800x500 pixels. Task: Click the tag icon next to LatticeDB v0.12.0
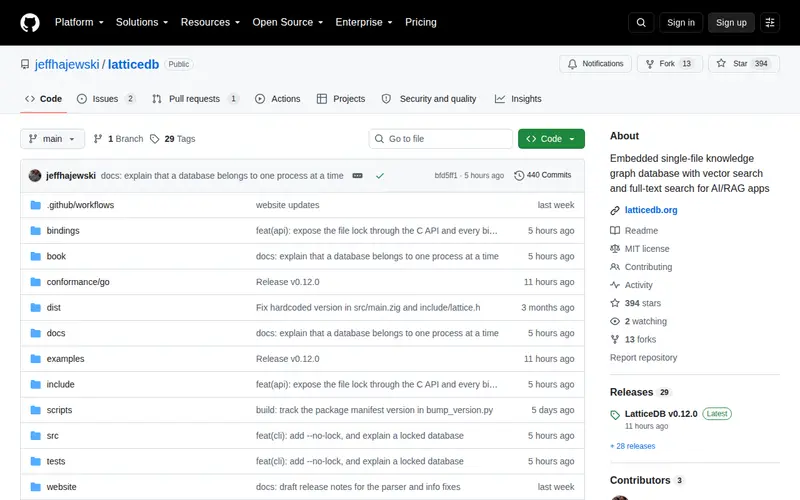615,415
